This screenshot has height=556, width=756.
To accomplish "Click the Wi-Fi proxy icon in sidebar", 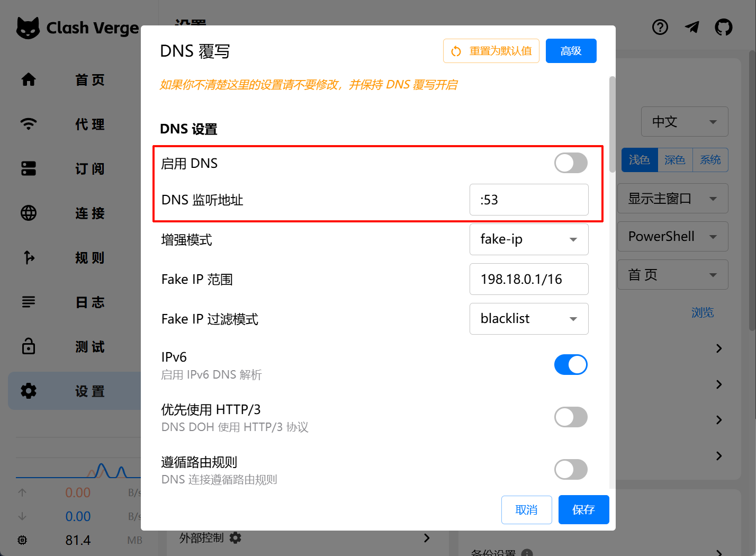I will coord(29,124).
